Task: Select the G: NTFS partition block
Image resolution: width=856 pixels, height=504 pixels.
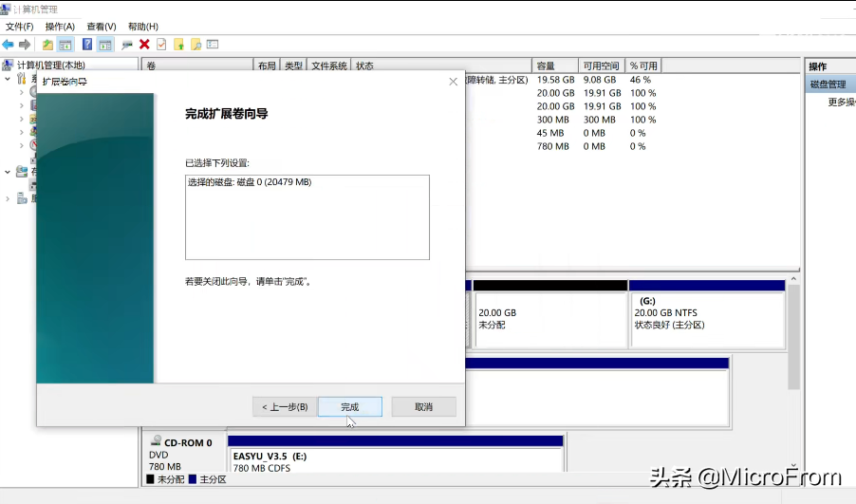Action: pyautogui.click(x=706, y=319)
